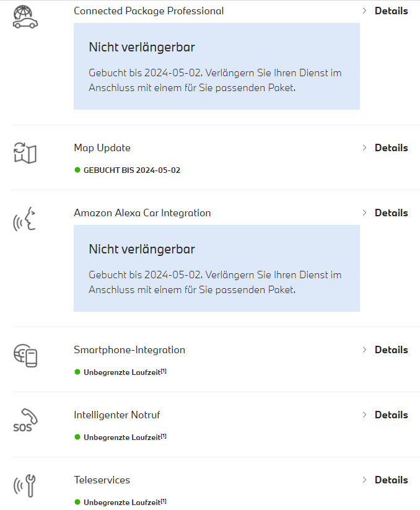This screenshot has width=420, height=510.
Task: Open Details for Amazon Alexa Car Integration
Action: [391, 213]
